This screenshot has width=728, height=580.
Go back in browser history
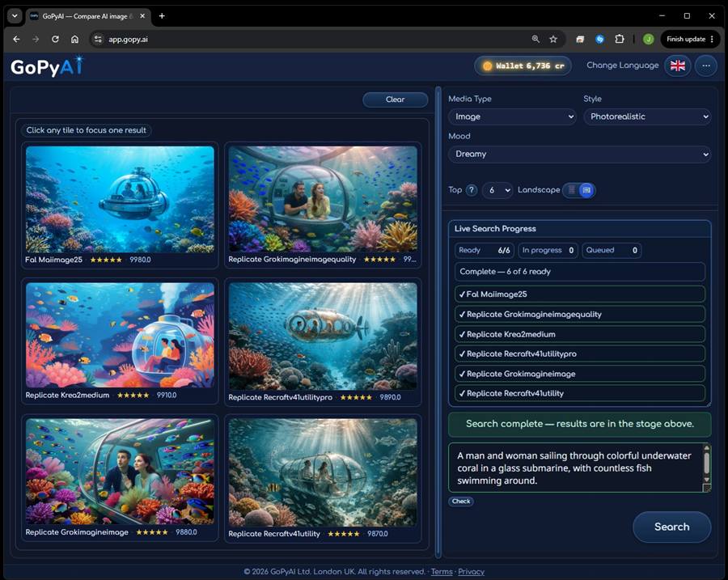[x=17, y=40]
